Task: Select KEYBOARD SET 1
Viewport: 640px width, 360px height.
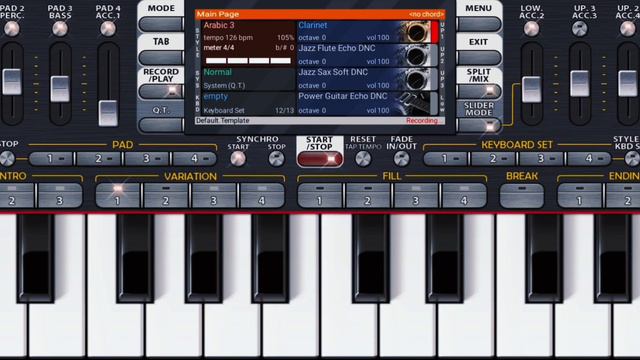Action: 446,158
